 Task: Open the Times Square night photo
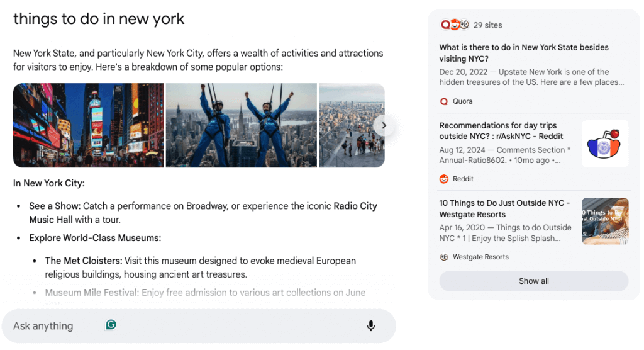pos(88,125)
